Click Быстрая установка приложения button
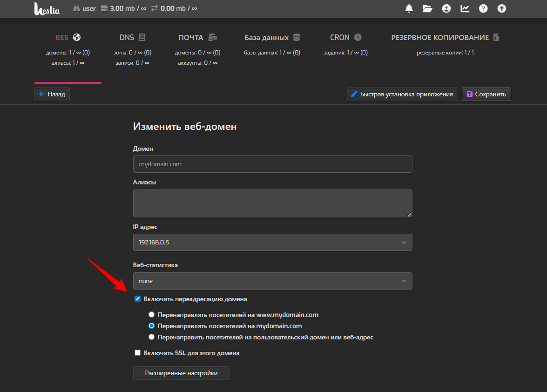Viewport: 547px width, 392px height. (x=402, y=94)
